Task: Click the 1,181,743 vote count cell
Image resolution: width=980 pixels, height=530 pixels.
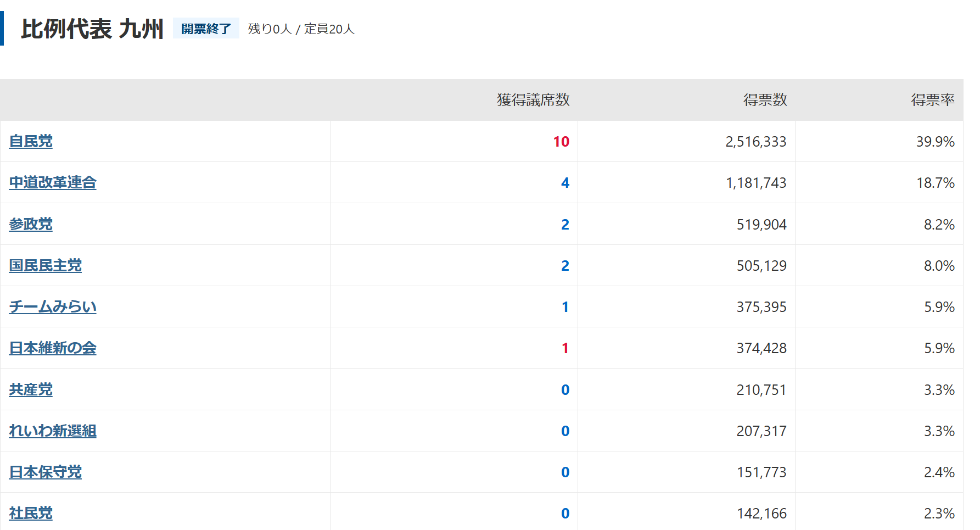Action: [755, 183]
